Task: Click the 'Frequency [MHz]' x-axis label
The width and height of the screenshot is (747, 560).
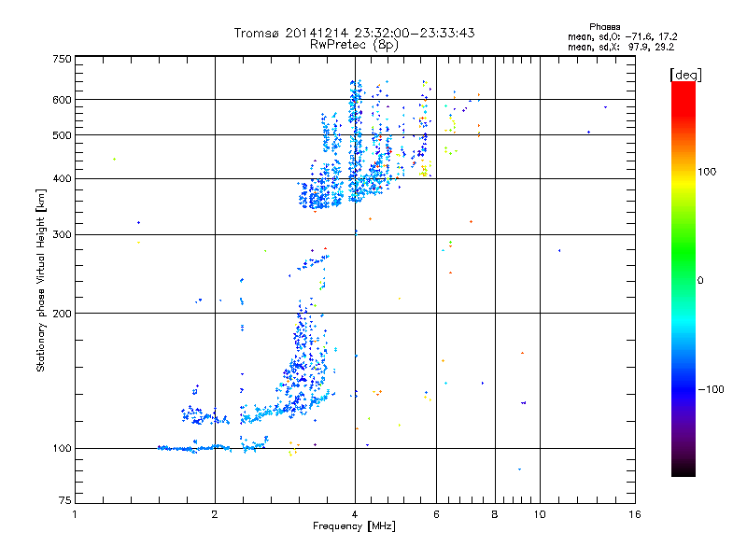Action: tap(354, 526)
